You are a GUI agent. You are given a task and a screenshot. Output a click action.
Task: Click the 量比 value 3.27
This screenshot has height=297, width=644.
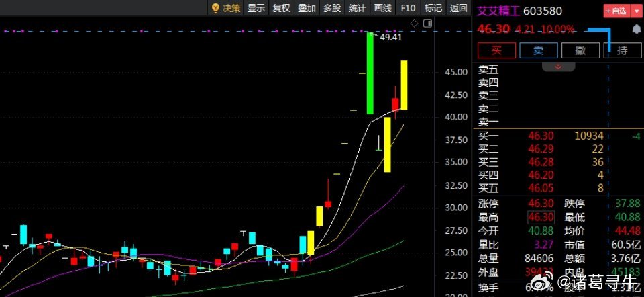coord(544,245)
